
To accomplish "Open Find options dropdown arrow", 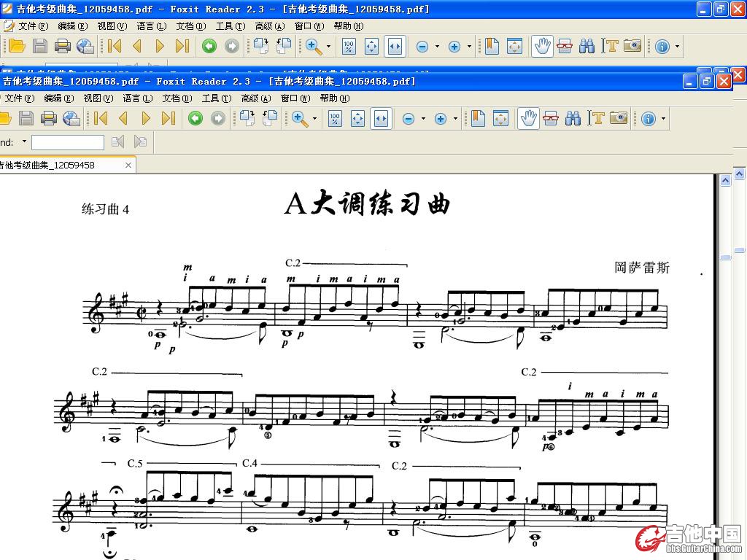I will 24,141.
